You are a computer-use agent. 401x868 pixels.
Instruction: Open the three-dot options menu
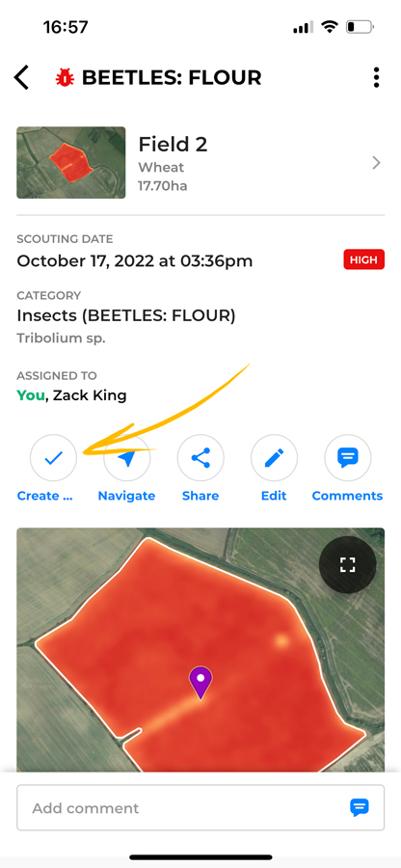(376, 77)
